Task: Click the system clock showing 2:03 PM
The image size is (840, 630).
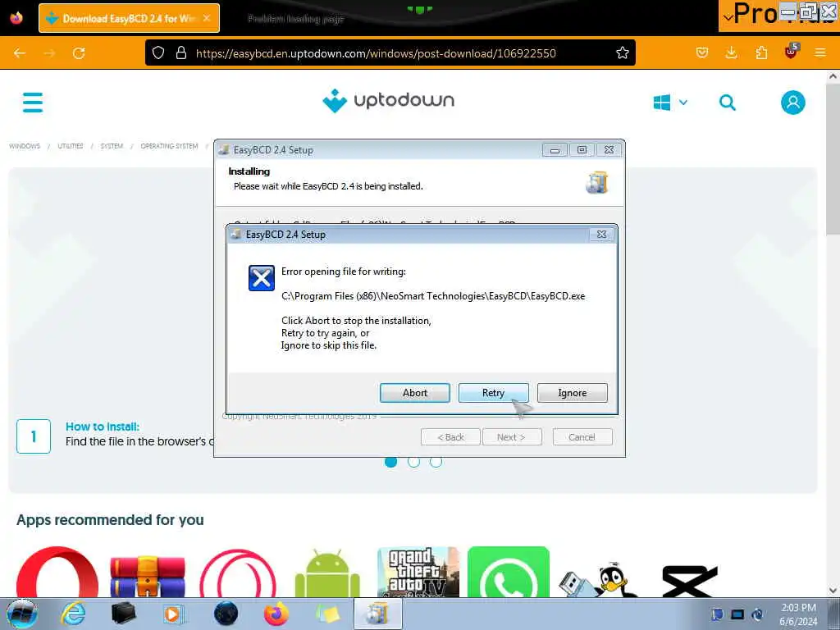Action: [x=798, y=608]
